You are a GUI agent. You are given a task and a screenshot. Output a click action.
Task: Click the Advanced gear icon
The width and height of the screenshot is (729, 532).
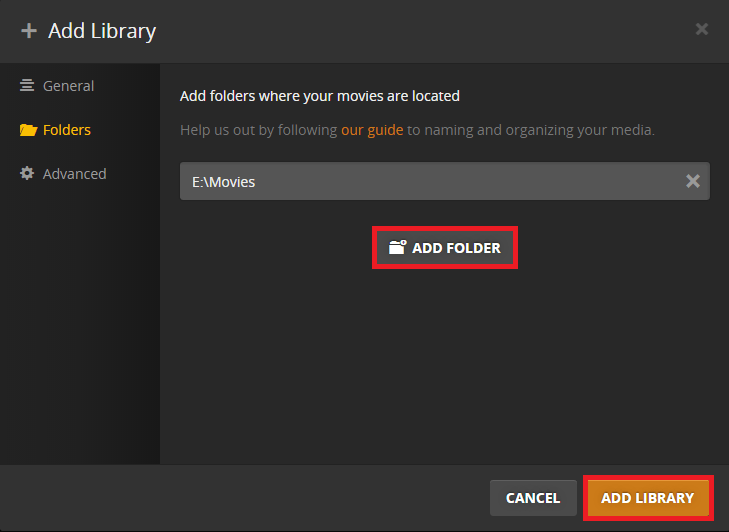pyautogui.click(x=28, y=173)
